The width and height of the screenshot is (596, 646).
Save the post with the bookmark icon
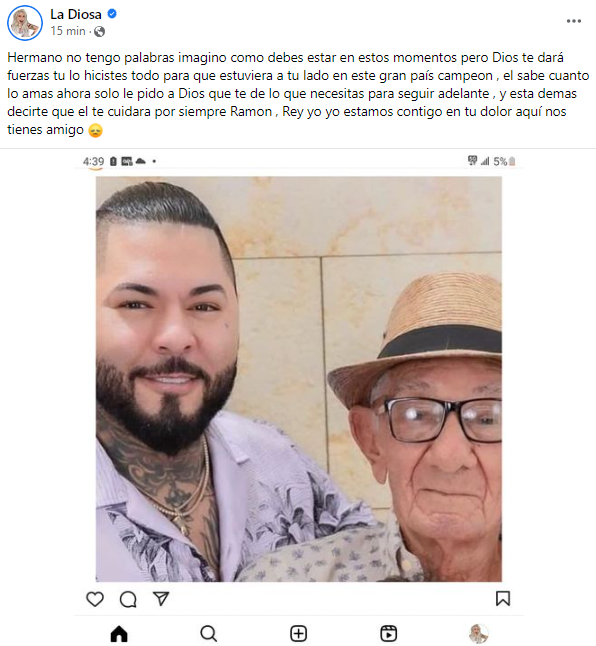coord(503,599)
